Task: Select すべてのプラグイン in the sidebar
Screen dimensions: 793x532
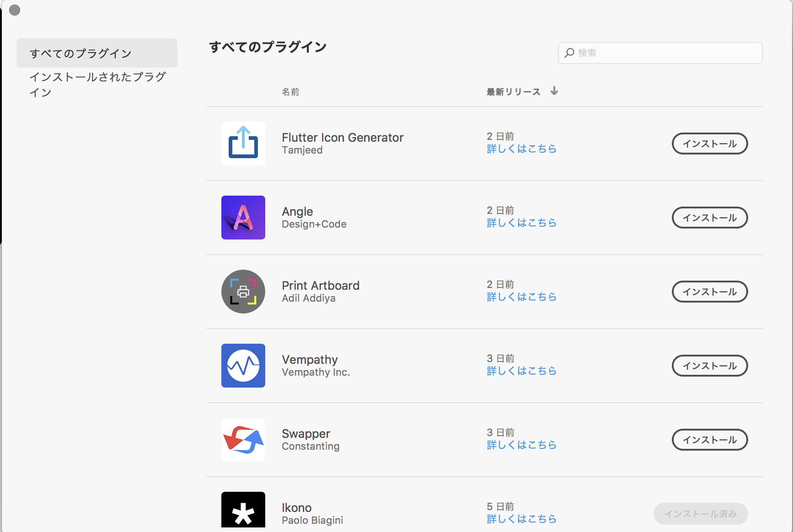Action: [97, 53]
